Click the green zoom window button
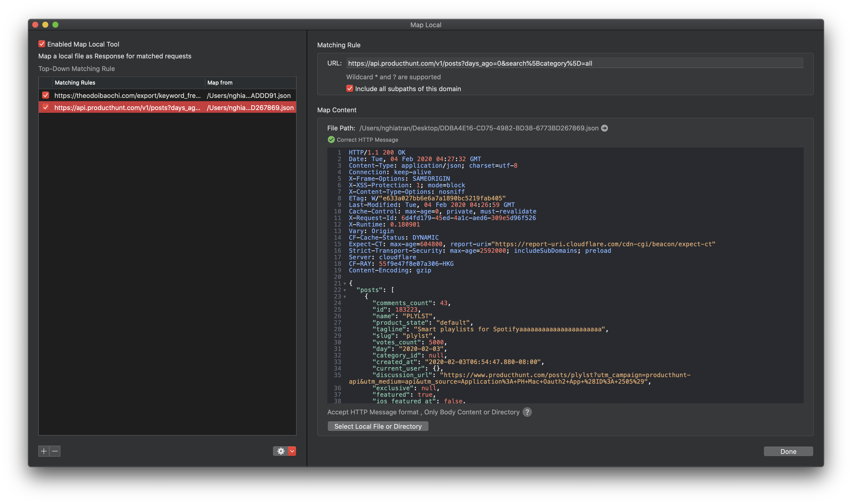 (x=56, y=25)
